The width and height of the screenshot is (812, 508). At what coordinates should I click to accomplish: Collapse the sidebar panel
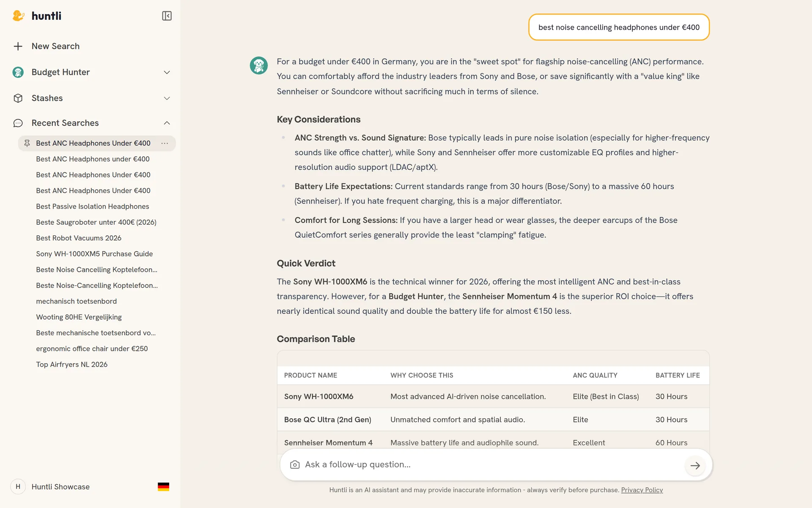tap(167, 16)
